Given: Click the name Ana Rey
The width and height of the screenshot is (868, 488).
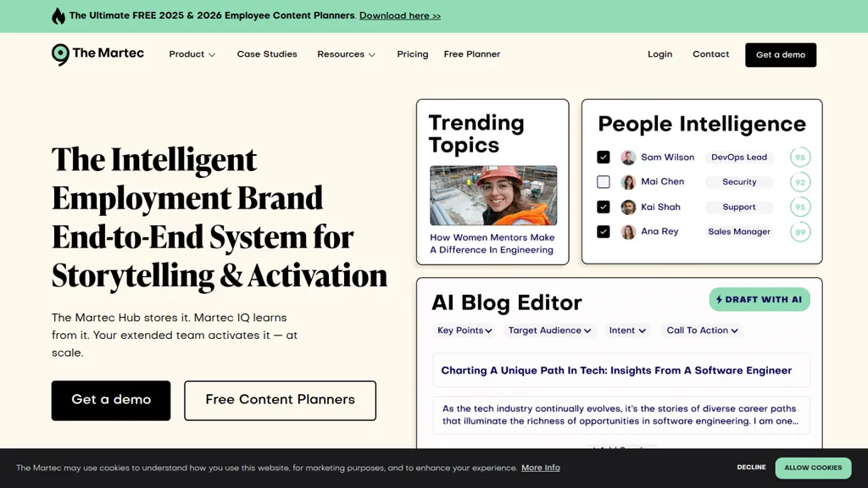Looking at the screenshot, I should pyautogui.click(x=659, y=231).
